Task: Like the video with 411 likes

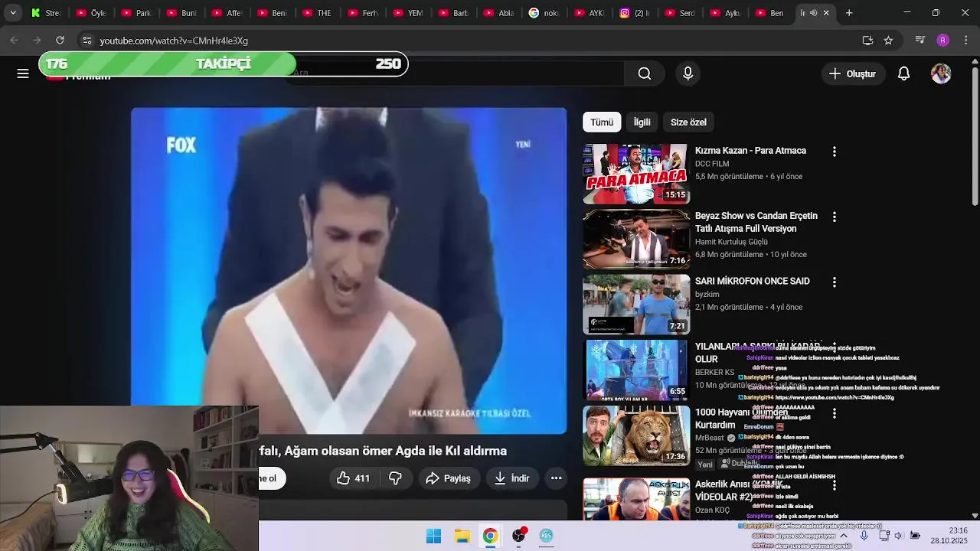Action: [353, 478]
